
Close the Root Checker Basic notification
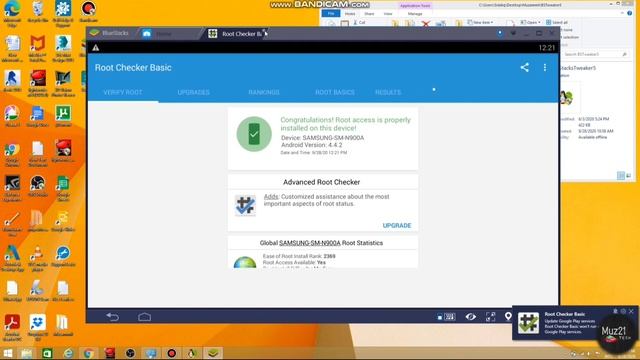point(631,311)
